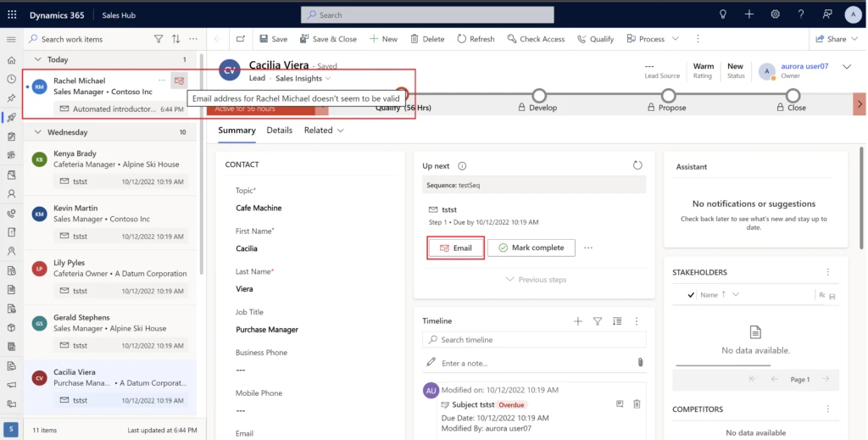This screenshot has width=868, height=440.
Task: Open Kenya Brady work item
Action: [109, 168]
